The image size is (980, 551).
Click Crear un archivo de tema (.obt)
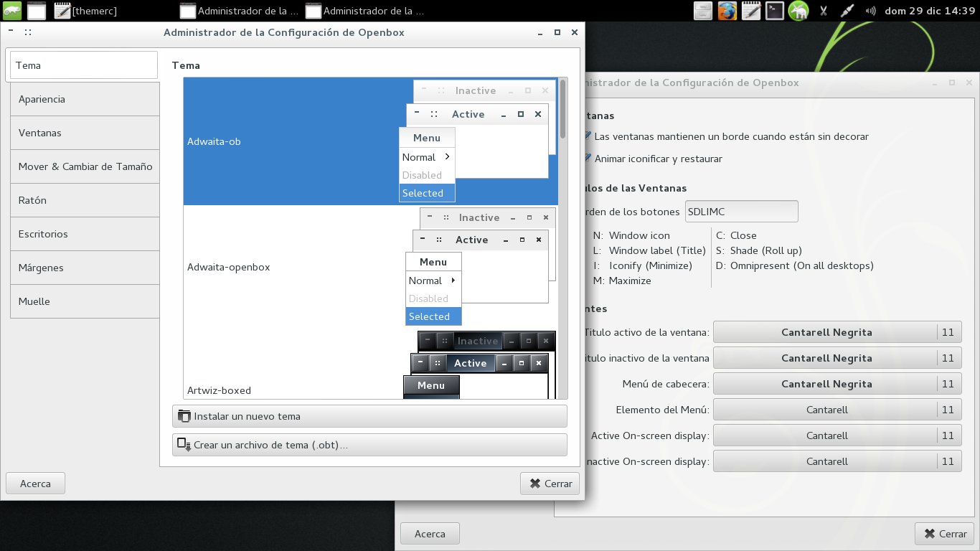point(369,445)
